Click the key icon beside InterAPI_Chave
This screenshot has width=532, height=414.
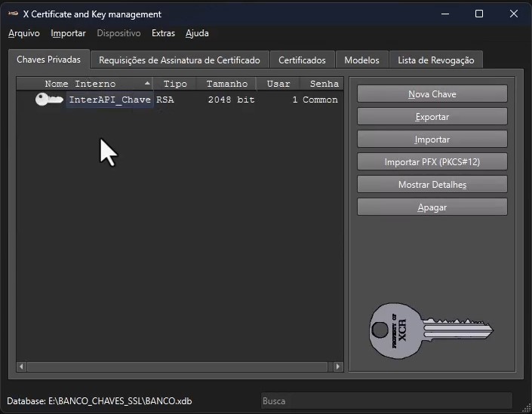[49, 100]
